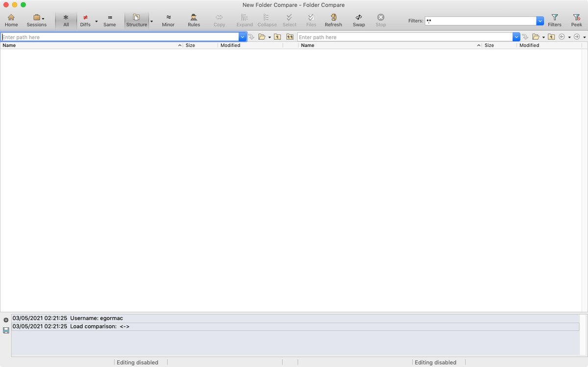Click the right path input field
Image resolution: width=588 pixels, height=367 pixels.
(404, 37)
